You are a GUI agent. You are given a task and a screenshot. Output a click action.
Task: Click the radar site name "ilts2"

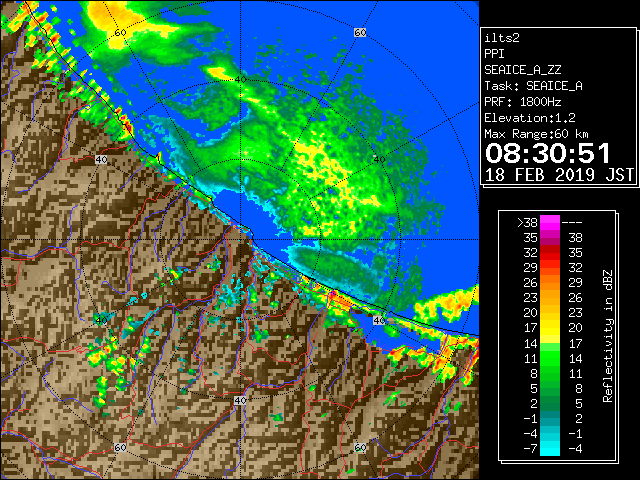502,38
